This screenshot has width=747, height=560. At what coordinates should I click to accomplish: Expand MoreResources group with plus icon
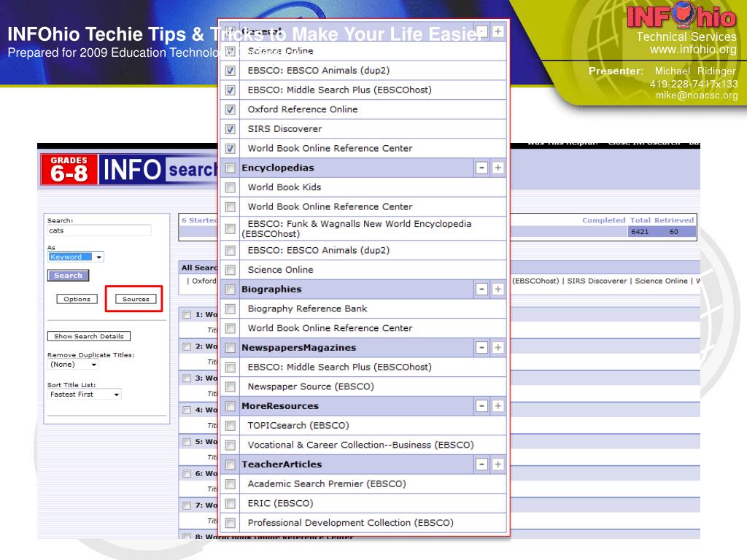click(x=498, y=405)
